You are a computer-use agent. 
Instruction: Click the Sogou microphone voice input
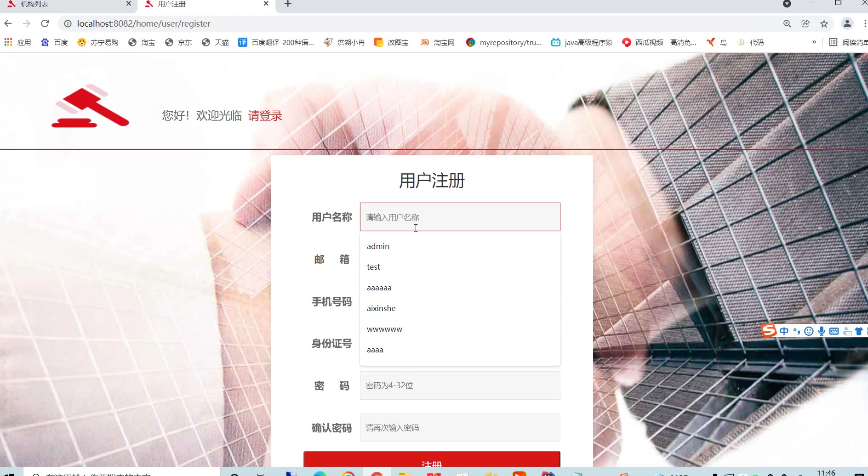point(822,331)
